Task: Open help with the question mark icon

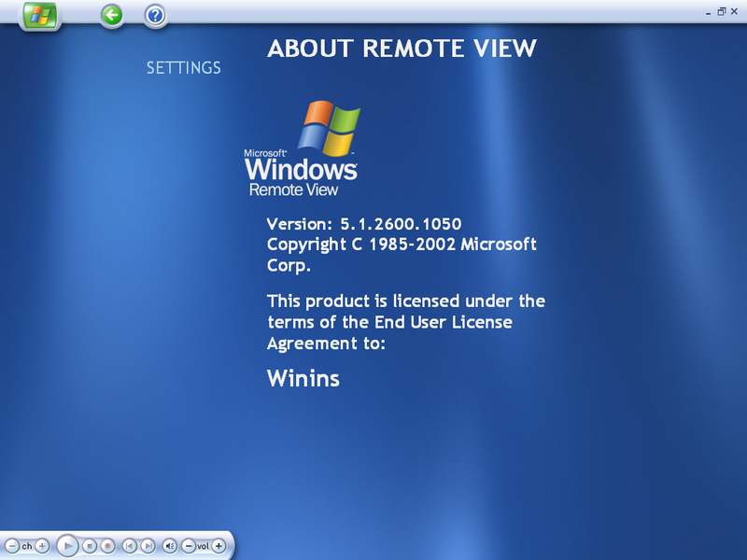Action: click(x=155, y=16)
